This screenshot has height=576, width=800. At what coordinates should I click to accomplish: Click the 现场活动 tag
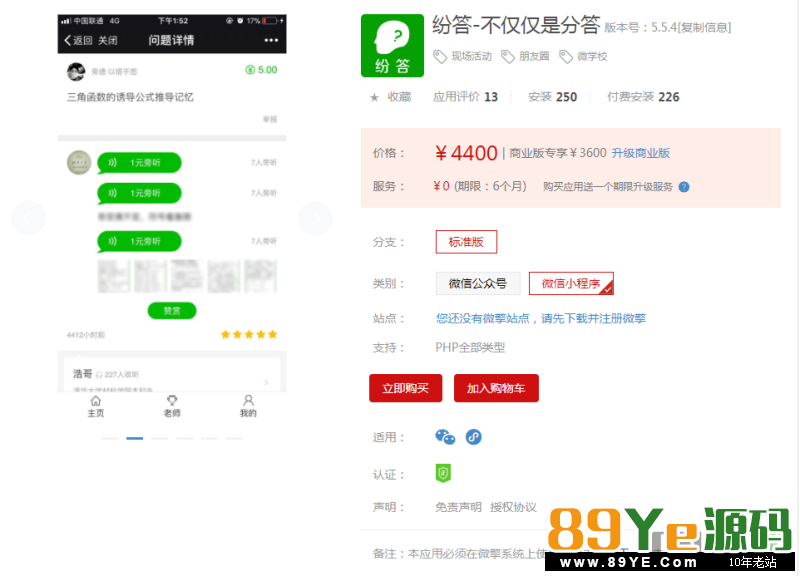[x=463, y=56]
